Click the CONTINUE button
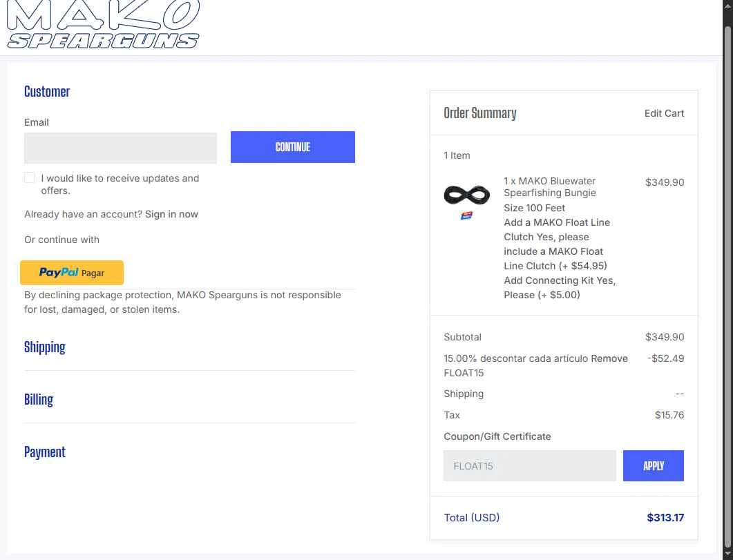Viewport: 733px width, 560px height. click(x=293, y=147)
